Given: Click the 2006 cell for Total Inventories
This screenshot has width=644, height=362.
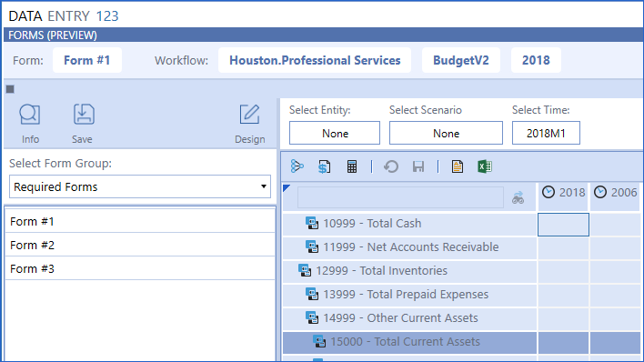Looking at the screenshot, I should tap(615, 271).
